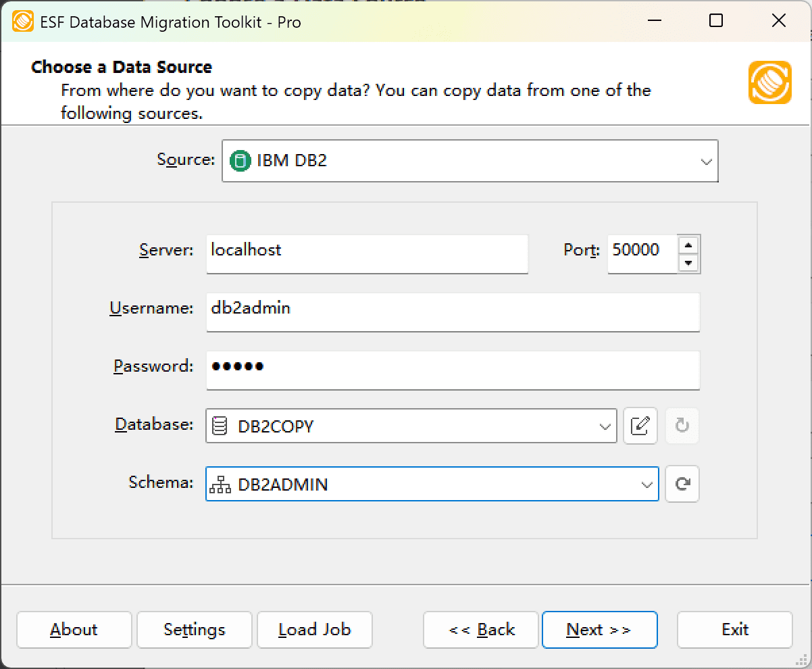Click Load Job to open a saved job
The height and width of the screenshot is (669, 812).
[x=314, y=629]
